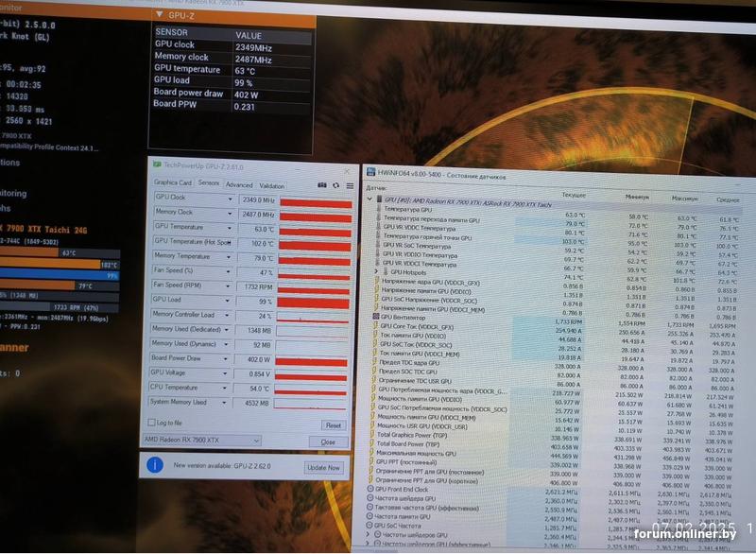Image resolution: width=756 pixels, height=554 pixels.
Task: Click the blue info icon in update bar
Action: point(155,465)
